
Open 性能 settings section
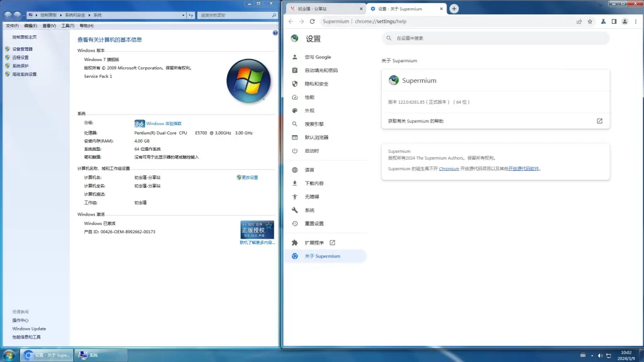[x=309, y=97]
